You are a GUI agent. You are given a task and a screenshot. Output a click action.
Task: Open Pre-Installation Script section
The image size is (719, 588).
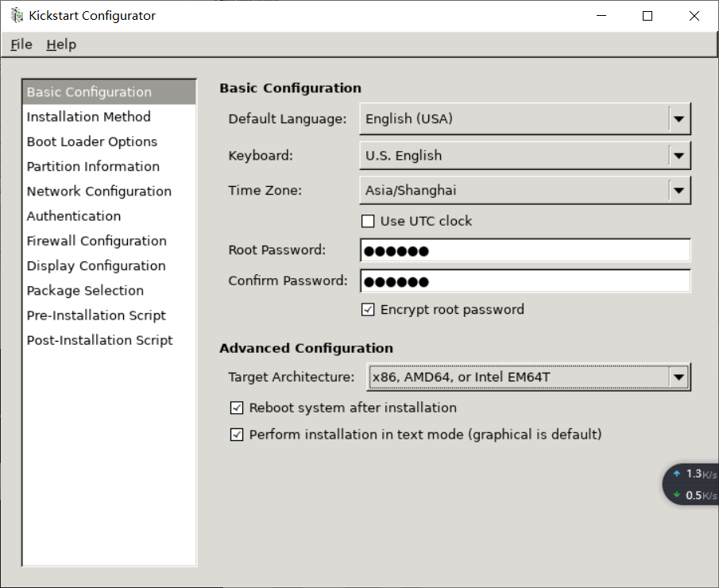pyautogui.click(x=109, y=315)
